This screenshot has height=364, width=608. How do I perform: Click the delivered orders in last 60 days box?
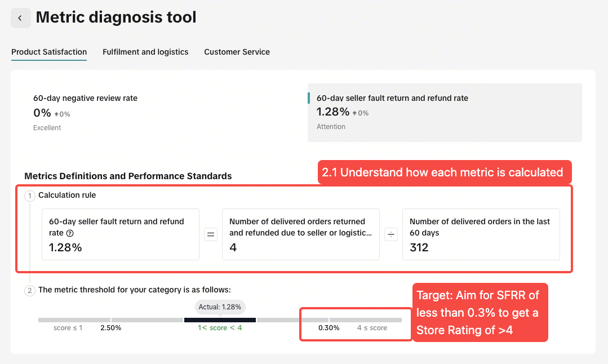(x=481, y=234)
